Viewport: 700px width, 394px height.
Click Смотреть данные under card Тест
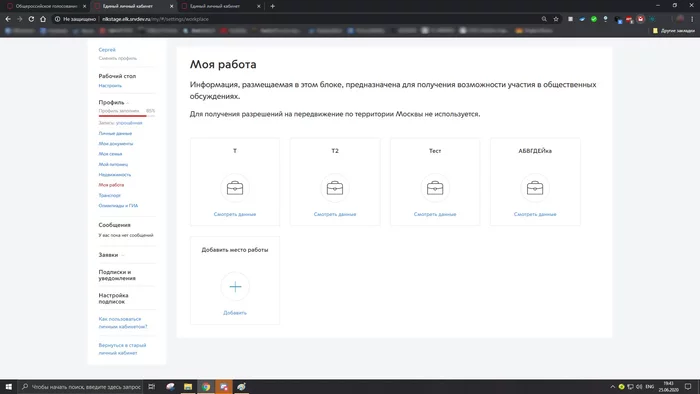tap(435, 214)
